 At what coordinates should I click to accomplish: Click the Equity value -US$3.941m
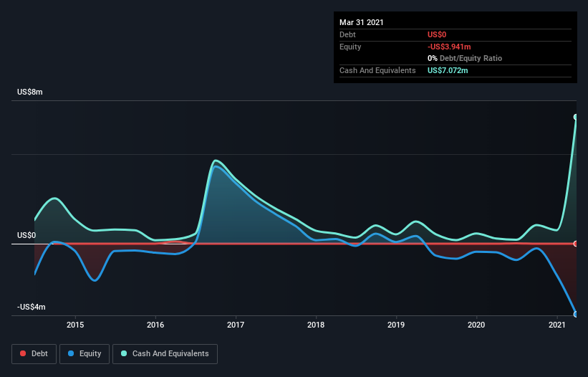click(x=449, y=47)
